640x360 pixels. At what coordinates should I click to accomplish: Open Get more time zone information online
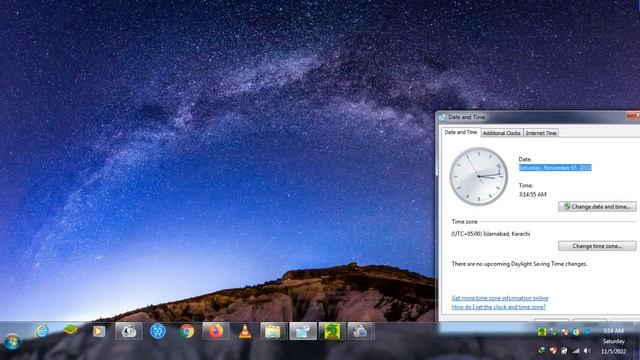(x=500, y=298)
